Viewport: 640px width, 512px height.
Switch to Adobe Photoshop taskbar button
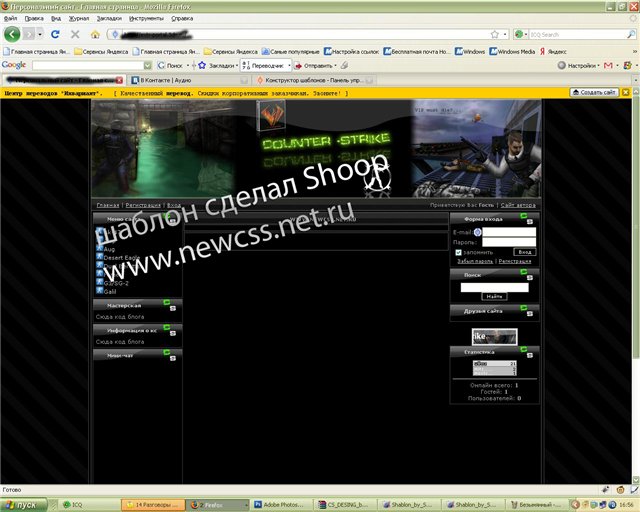(x=280, y=505)
